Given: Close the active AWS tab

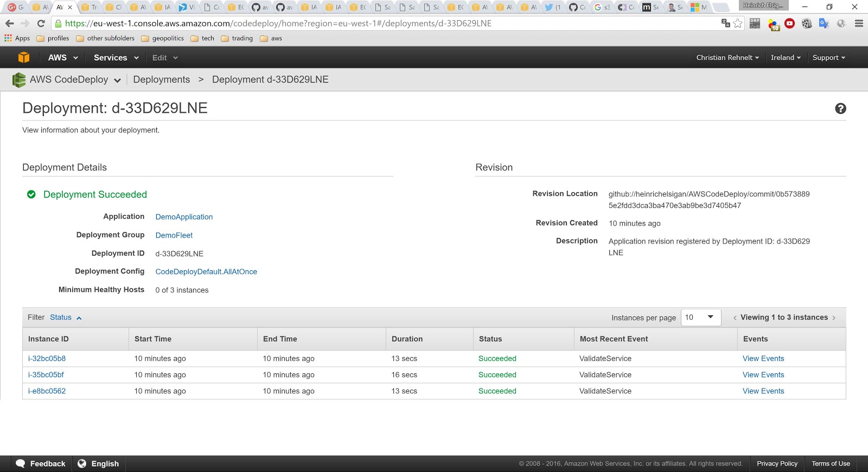Looking at the screenshot, I should point(70,7).
